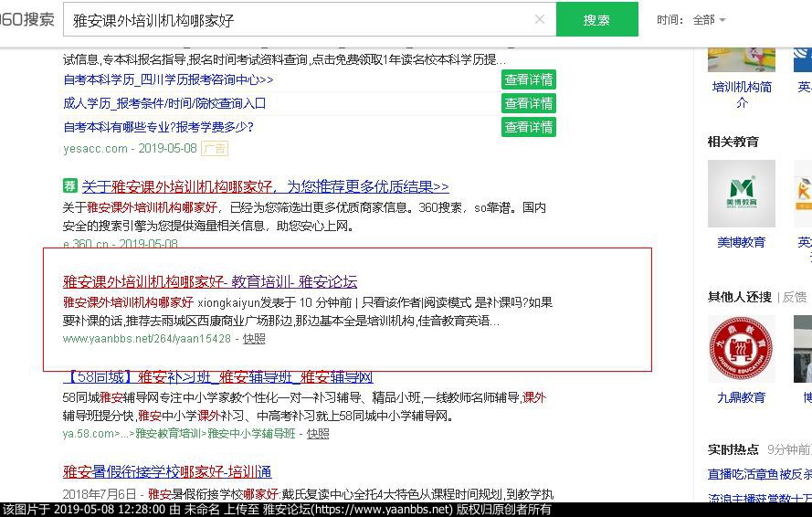Viewport: 812px width, 517px height.
Task: Clear the search query with the X icon
Action: 540,20
